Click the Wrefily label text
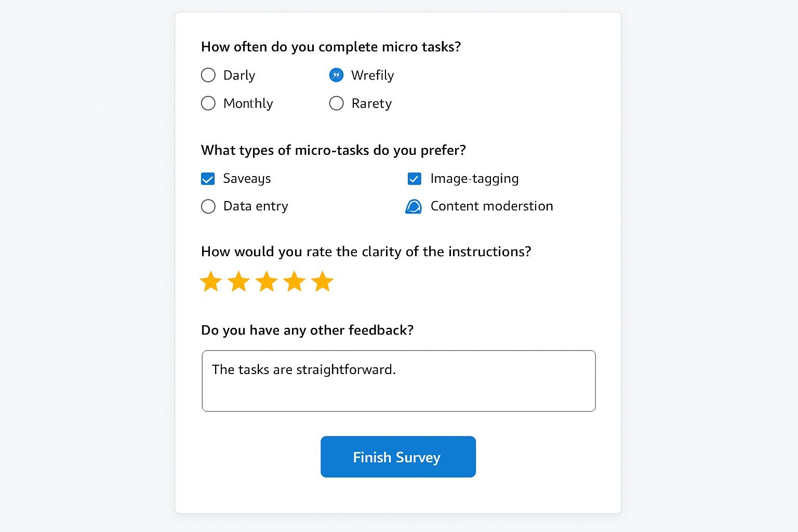Viewport: 798px width, 532px height. coord(373,75)
